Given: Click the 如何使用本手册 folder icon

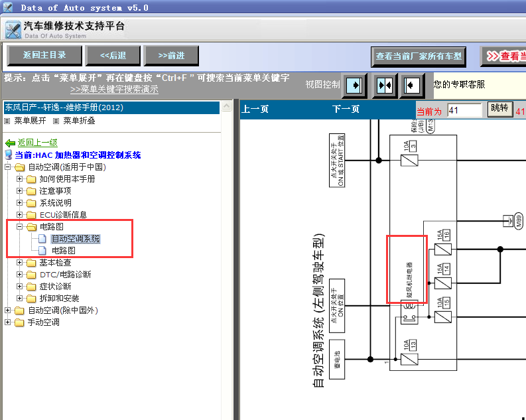Looking at the screenshot, I should coord(31,179).
